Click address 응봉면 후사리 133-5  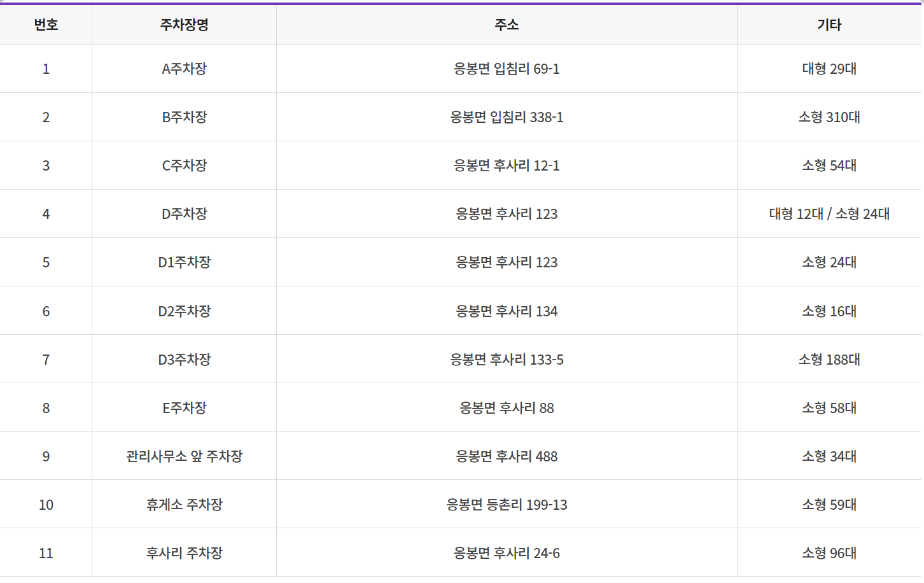tap(507, 360)
